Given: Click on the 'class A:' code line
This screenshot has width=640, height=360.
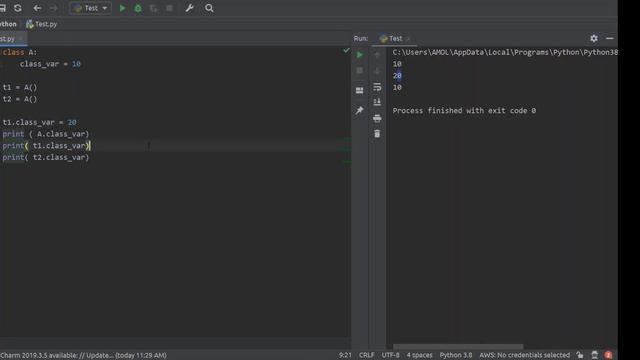Looking at the screenshot, I should coord(20,52).
